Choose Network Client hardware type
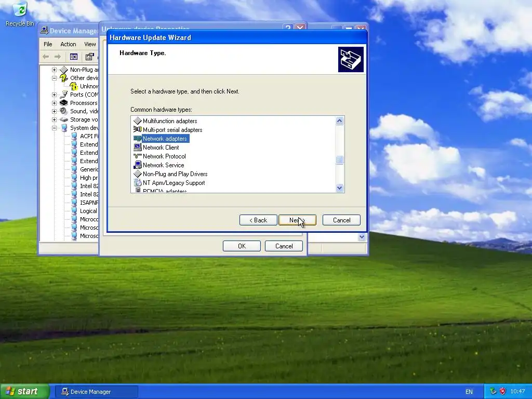This screenshot has height=399, width=532. tap(161, 148)
